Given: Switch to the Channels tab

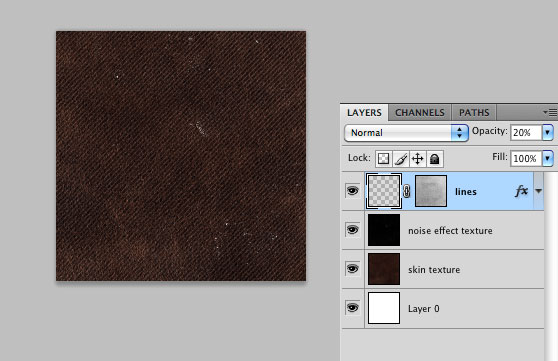Looking at the screenshot, I should (420, 113).
